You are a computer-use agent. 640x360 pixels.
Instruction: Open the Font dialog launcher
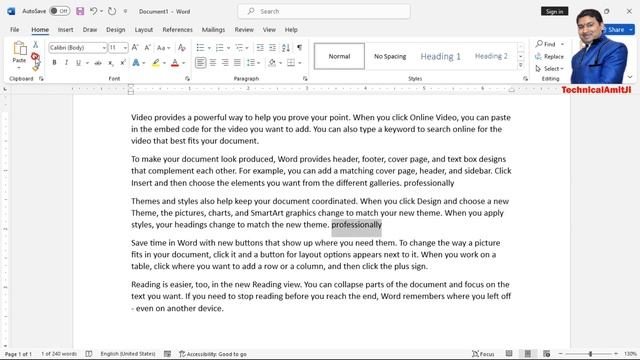pos(187,78)
